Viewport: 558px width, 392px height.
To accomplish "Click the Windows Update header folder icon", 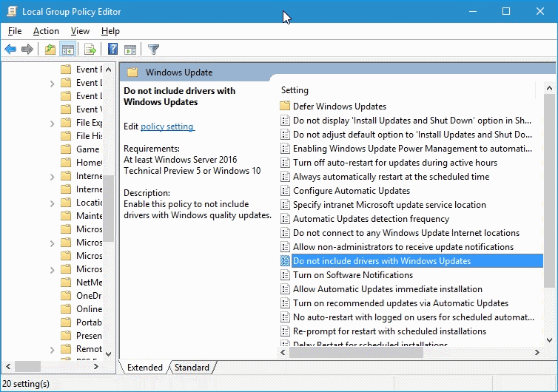I will pyautogui.click(x=132, y=72).
